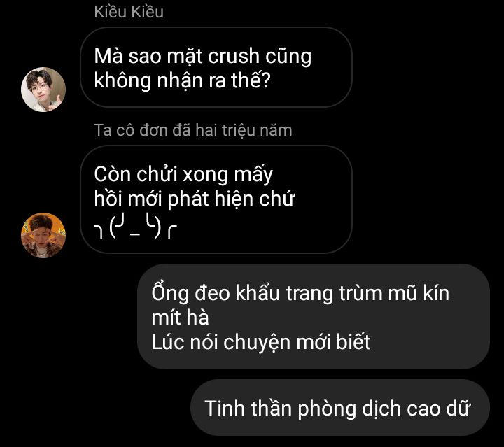Click the text không nhận ra thế?
The image size is (504, 447).
[x=182, y=80]
